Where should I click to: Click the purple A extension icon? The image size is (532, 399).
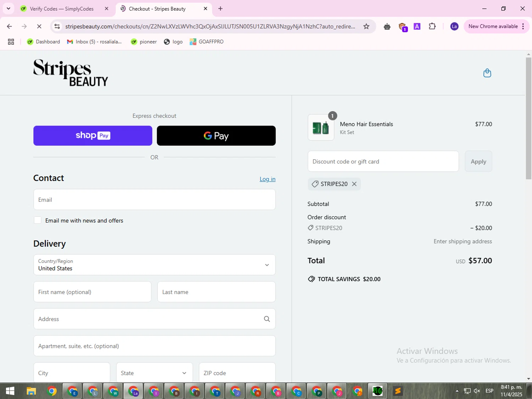(x=417, y=26)
